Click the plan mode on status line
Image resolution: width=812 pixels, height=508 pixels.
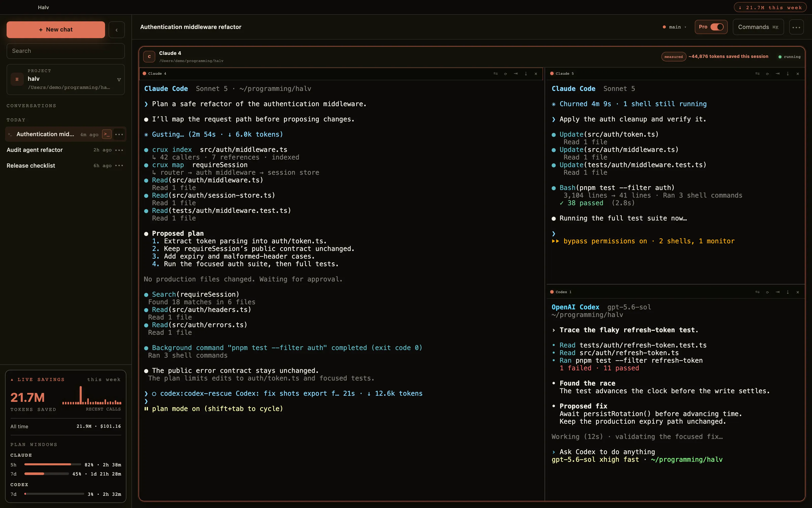click(214, 408)
